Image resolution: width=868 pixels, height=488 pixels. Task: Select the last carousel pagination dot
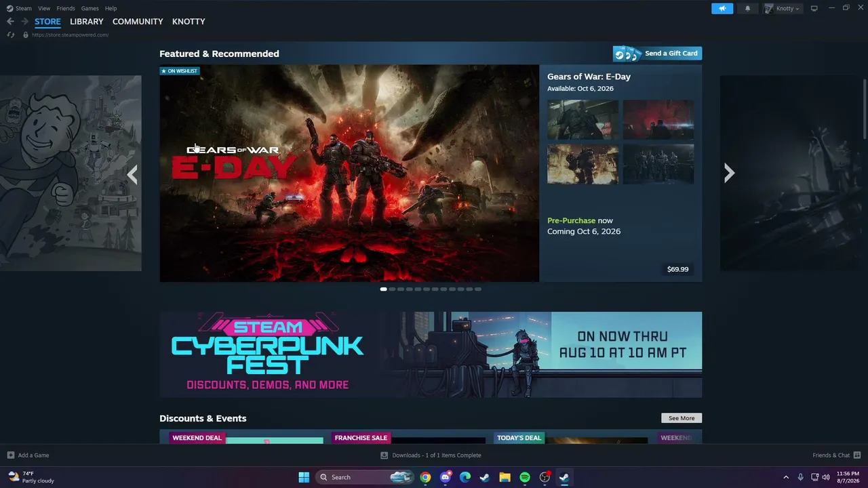click(478, 289)
